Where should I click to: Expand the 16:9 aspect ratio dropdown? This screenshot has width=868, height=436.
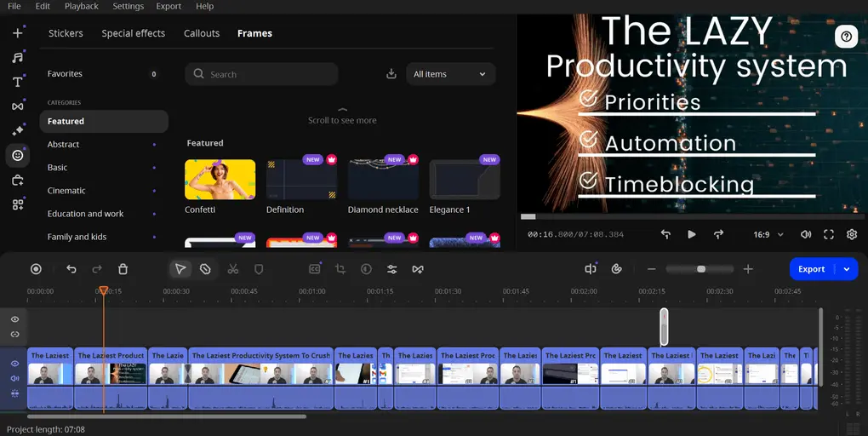(x=768, y=234)
